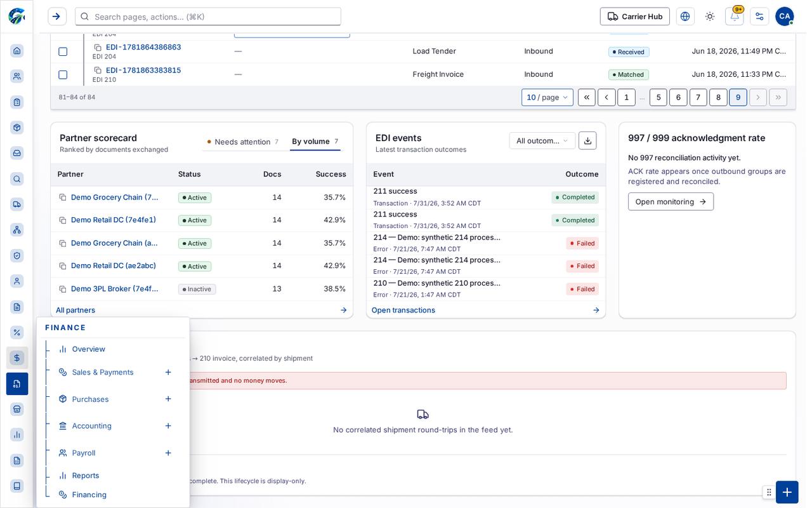This screenshot has height=508, width=812.
Task: Copy the Demo 3PL Broker partner name
Action: (63, 289)
